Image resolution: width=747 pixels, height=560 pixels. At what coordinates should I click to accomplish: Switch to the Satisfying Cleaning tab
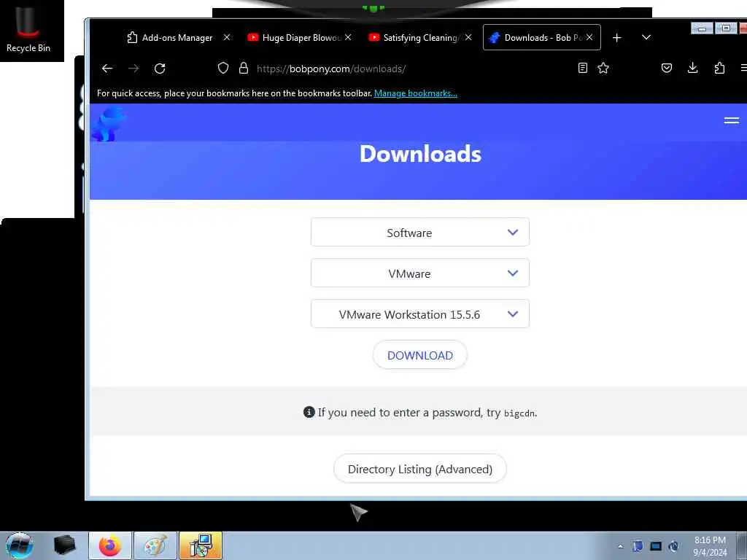[415, 38]
